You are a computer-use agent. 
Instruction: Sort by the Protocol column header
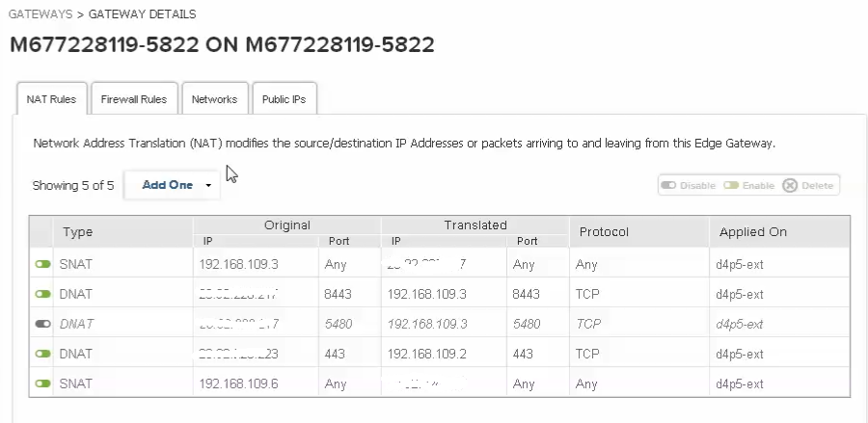[604, 232]
